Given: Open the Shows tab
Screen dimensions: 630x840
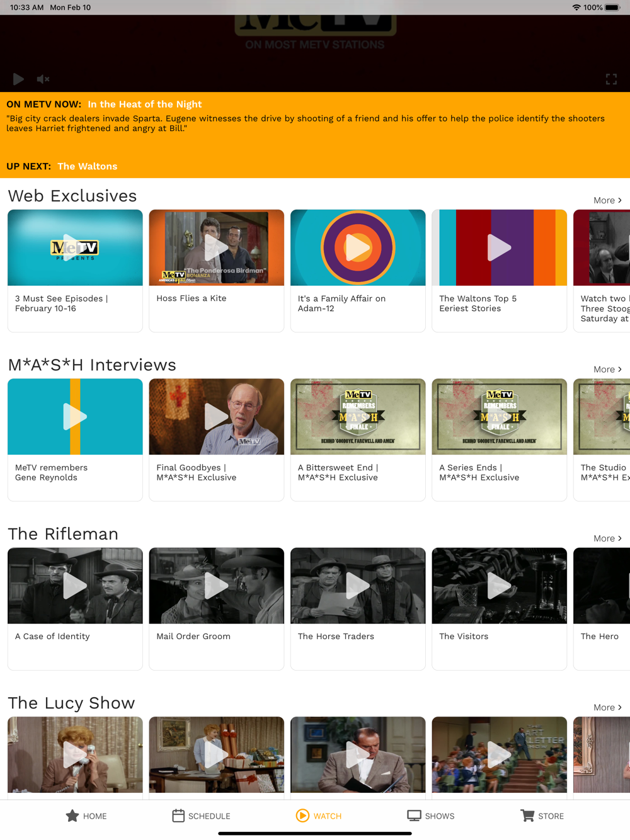Looking at the screenshot, I should tap(431, 816).
